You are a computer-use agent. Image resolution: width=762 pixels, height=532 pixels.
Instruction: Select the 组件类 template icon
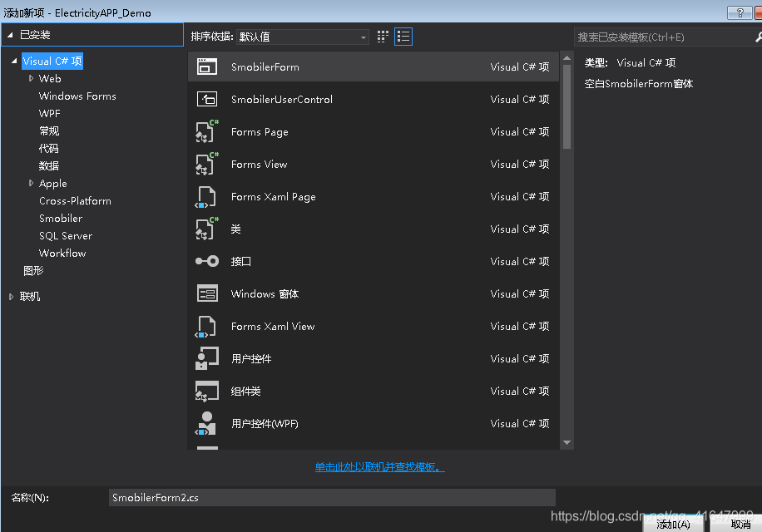207,391
